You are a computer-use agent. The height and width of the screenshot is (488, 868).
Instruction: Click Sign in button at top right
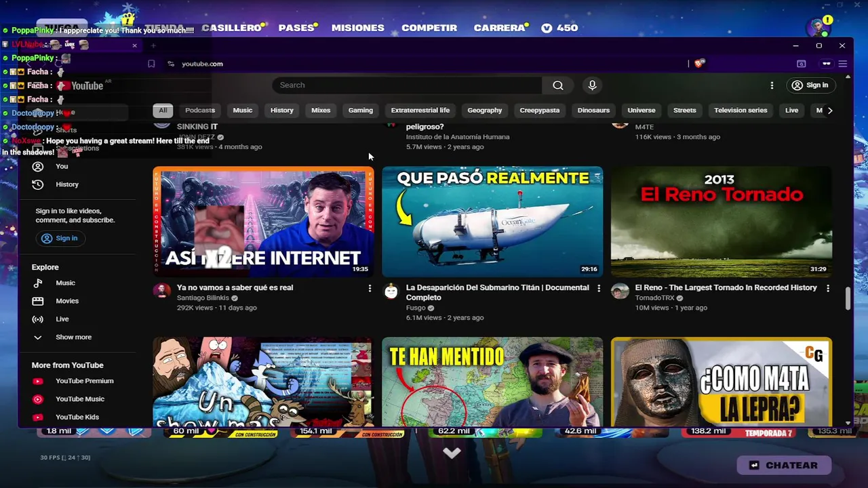click(x=810, y=85)
